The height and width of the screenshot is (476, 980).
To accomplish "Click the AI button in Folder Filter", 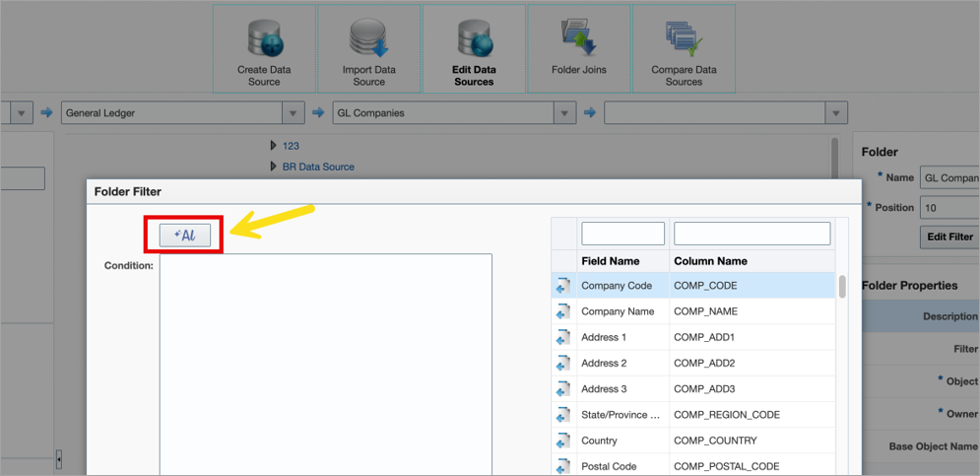I will [x=184, y=235].
